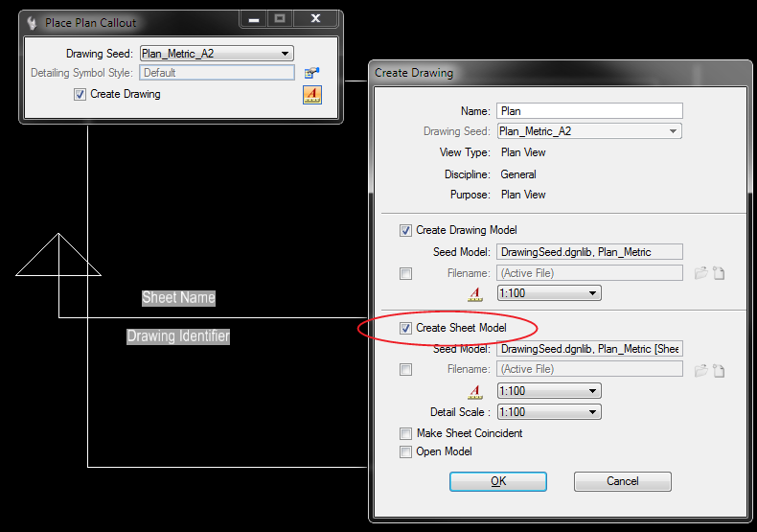Toggle the Create Drawing Model checkbox

405,230
